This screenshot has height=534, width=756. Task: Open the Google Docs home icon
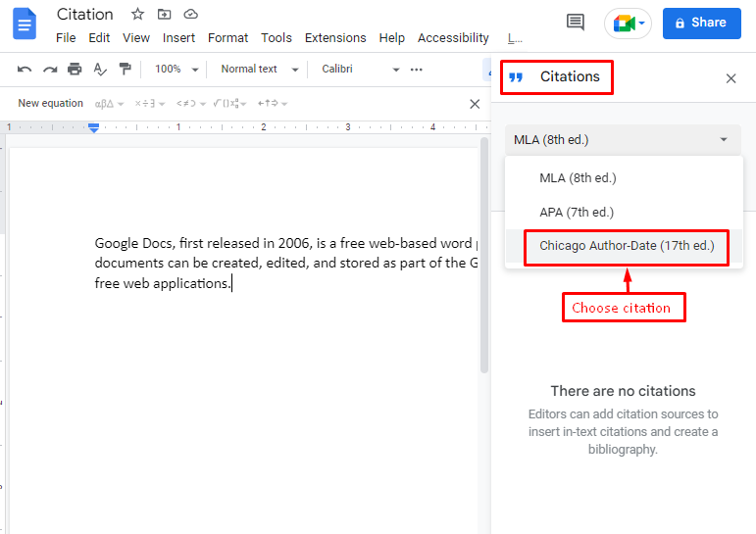[25, 24]
